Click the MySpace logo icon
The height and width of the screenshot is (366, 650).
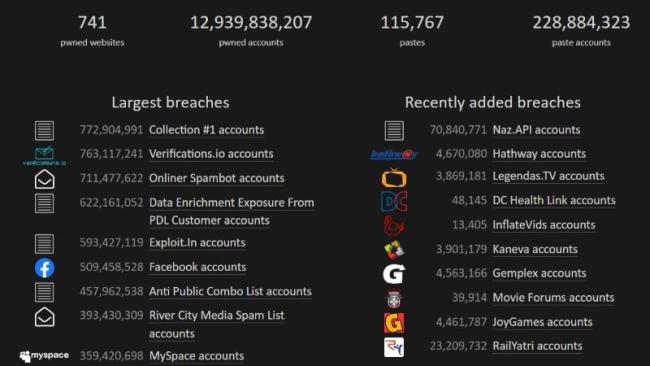click(x=44, y=356)
